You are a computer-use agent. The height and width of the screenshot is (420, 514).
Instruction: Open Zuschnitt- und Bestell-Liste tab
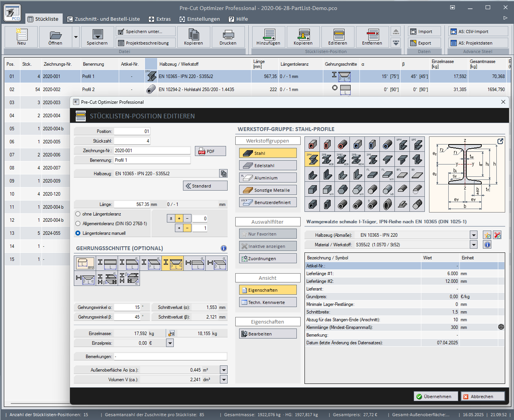pyautogui.click(x=103, y=19)
